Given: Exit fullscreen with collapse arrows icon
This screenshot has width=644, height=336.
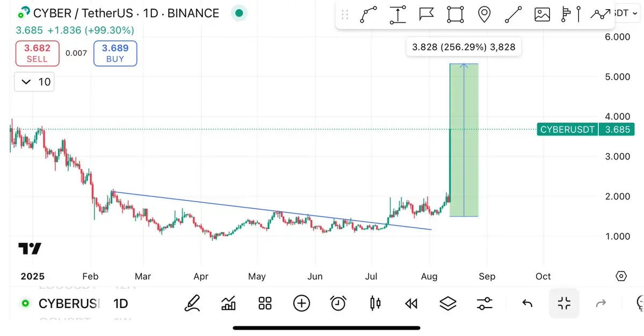Looking at the screenshot, I should [565, 304].
